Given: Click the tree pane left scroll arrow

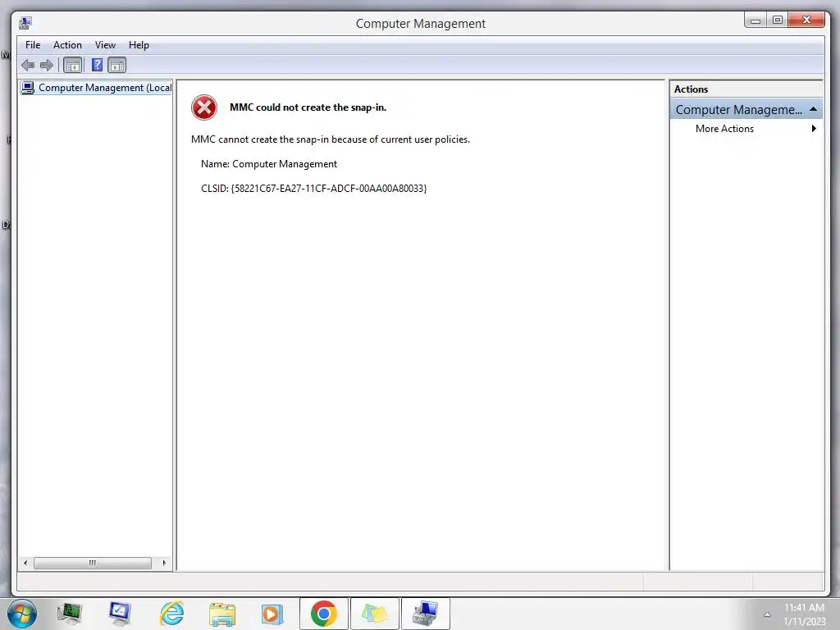Looking at the screenshot, I should (x=25, y=563).
